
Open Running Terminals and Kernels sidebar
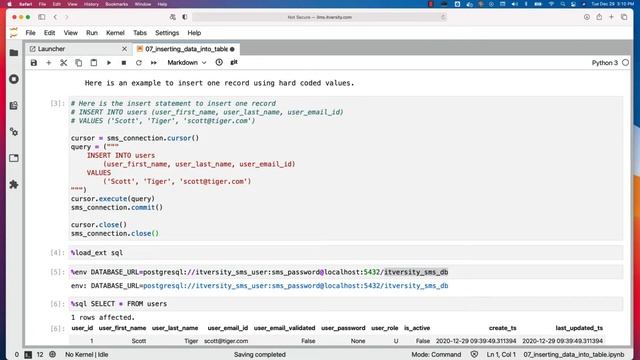[x=14, y=79]
